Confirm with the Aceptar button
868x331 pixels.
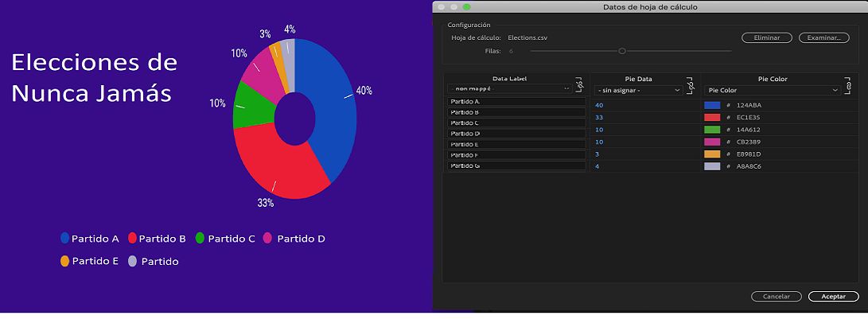833,296
